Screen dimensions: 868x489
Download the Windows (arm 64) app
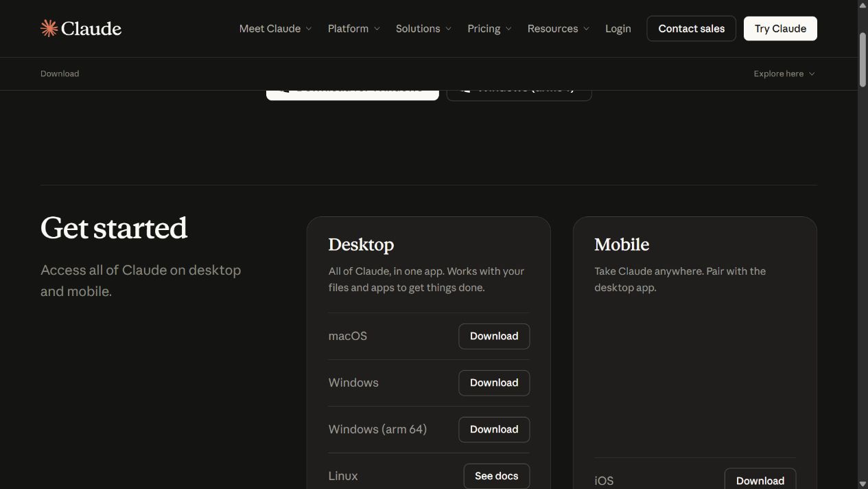click(x=494, y=429)
